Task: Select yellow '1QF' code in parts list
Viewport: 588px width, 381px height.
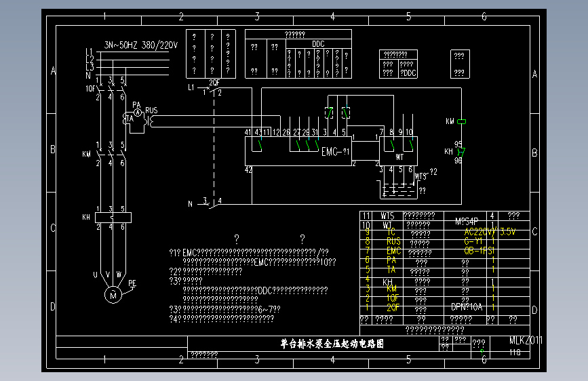Action: coord(393,298)
